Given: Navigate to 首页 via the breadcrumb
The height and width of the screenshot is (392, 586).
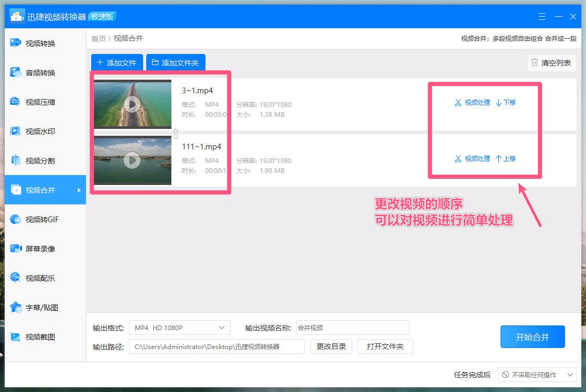Looking at the screenshot, I should pyautogui.click(x=99, y=38).
